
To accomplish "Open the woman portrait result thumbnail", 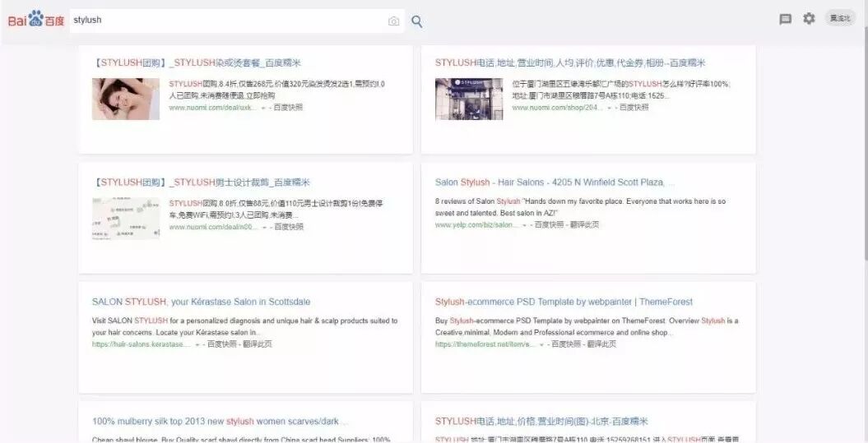I will point(126,99).
